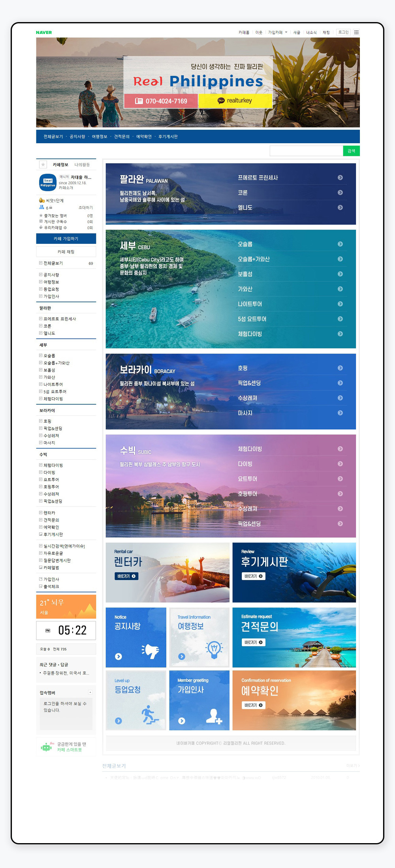Click the 더보기 link beside bottom 전체글보기

click(353, 765)
